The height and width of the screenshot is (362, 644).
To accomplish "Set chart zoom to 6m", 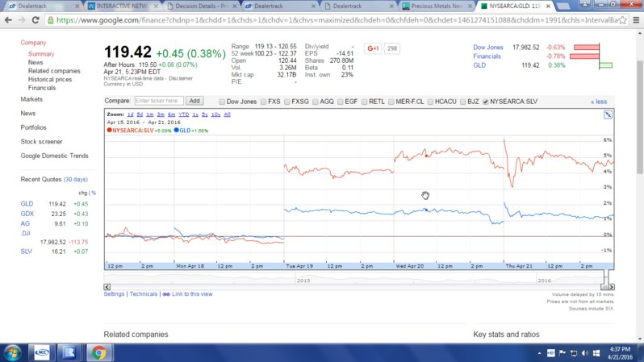I will click(171, 114).
